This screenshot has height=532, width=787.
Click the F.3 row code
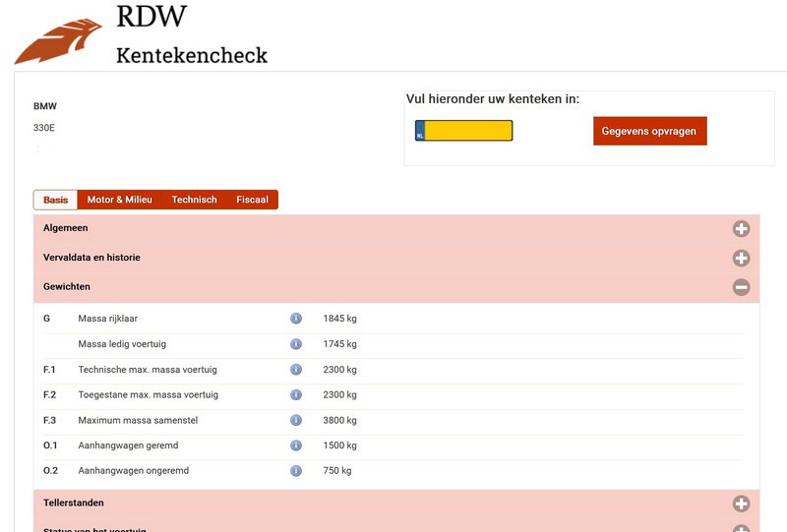coord(50,420)
